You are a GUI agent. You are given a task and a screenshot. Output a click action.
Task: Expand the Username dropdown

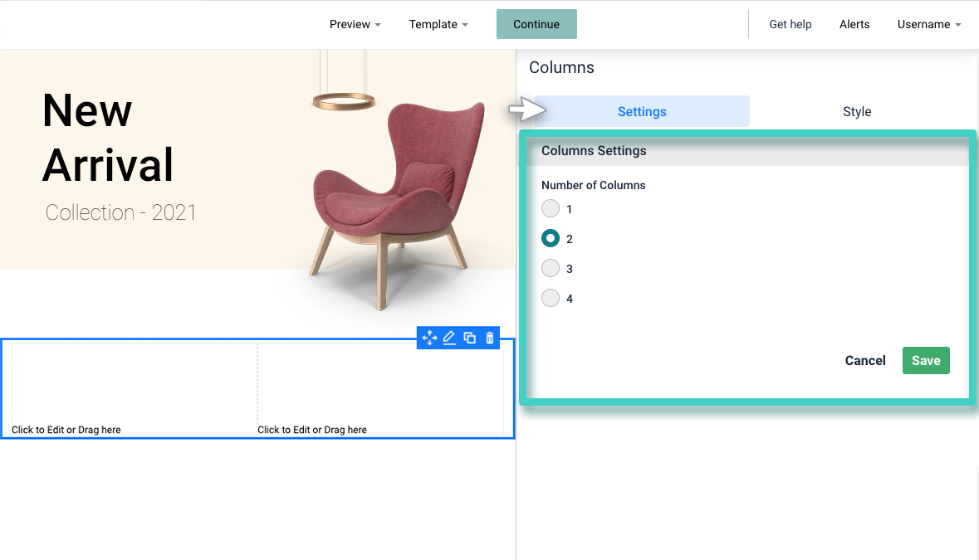[x=929, y=24]
